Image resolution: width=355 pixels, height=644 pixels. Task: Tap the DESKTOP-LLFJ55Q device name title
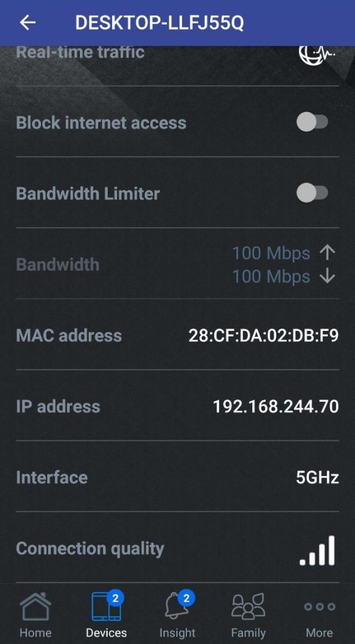point(159,23)
